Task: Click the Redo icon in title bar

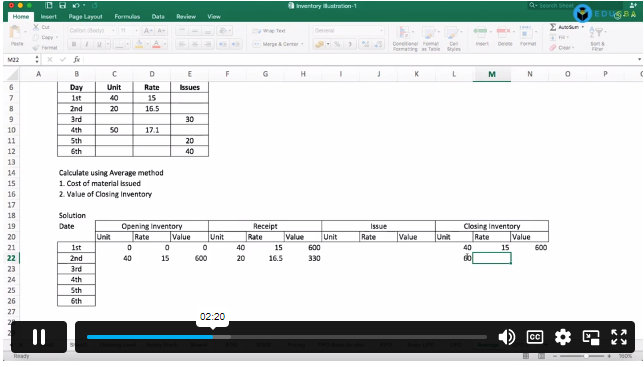Action: (95, 6)
